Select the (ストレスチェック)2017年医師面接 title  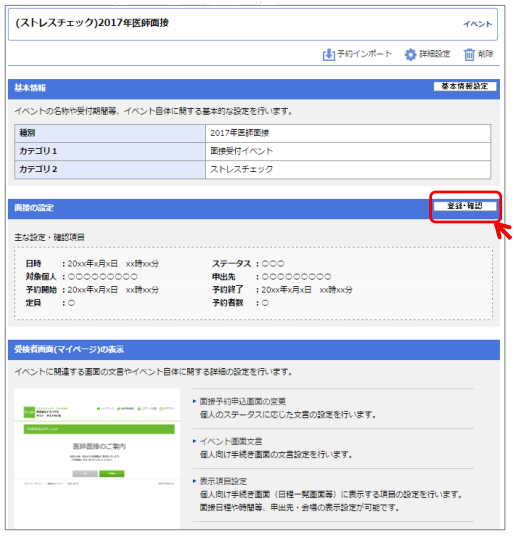pyautogui.click(x=92, y=23)
